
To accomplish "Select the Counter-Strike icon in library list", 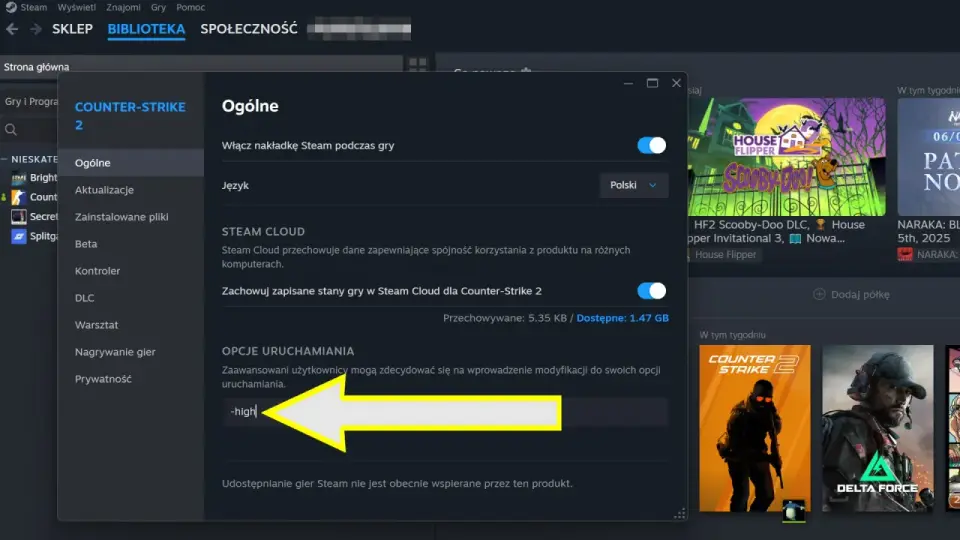I will point(19,197).
